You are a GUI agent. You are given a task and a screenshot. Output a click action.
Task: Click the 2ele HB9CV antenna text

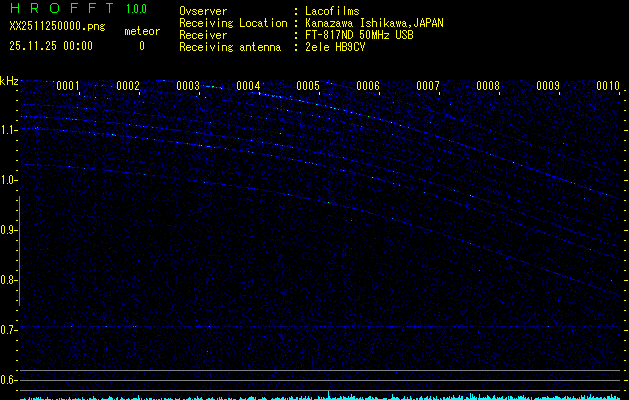coord(335,47)
